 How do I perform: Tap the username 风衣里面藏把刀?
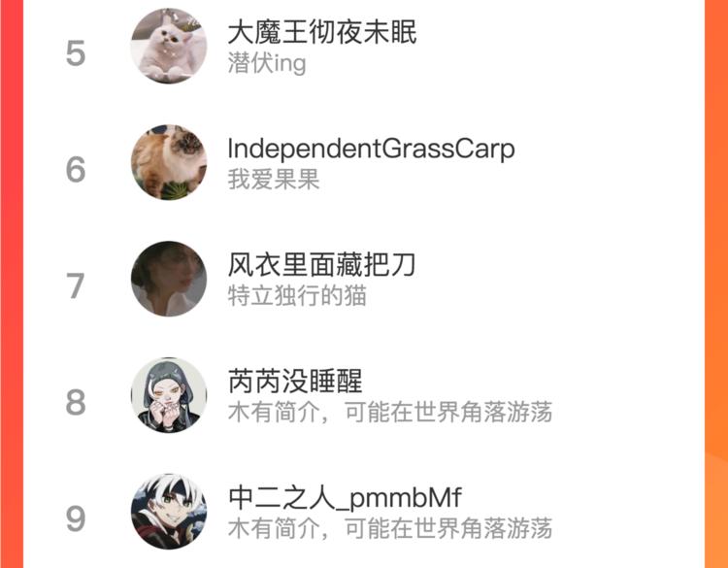click(x=321, y=265)
